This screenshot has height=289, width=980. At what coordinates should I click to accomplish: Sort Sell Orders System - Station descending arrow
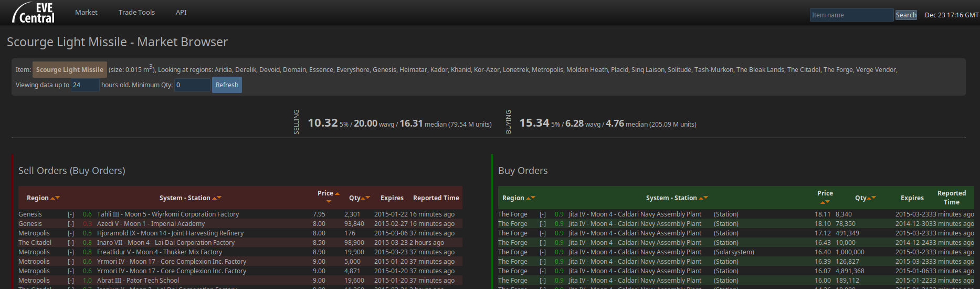(219, 198)
